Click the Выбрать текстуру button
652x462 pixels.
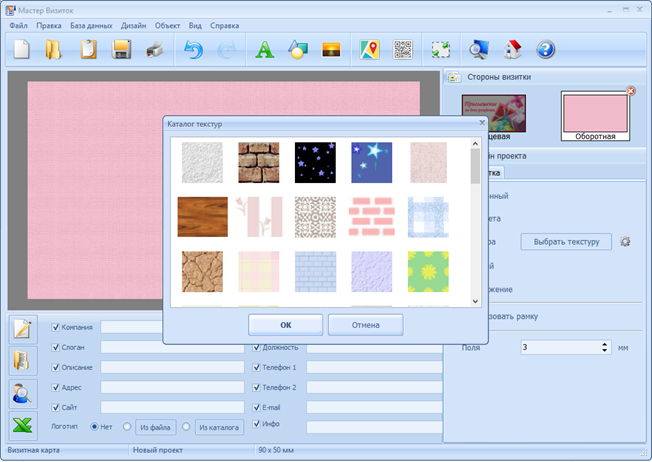click(x=566, y=242)
